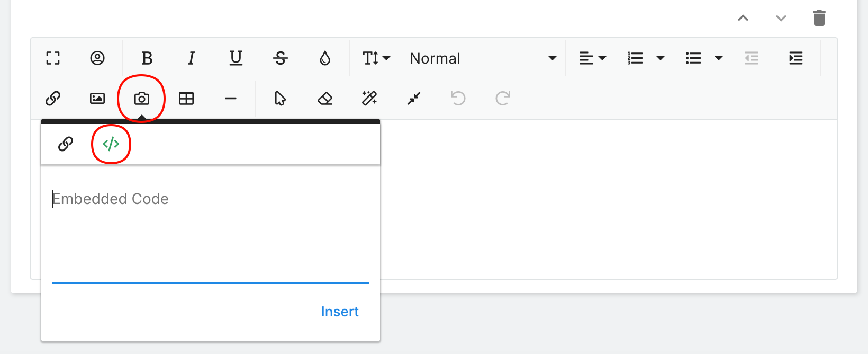The height and width of the screenshot is (354, 868).
Task: Click the Insert link icon in toolbar
Action: [x=53, y=99]
